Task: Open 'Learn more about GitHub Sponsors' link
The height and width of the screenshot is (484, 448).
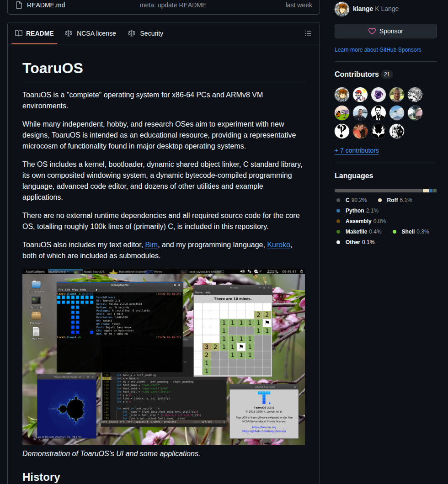Action: (378, 50)
